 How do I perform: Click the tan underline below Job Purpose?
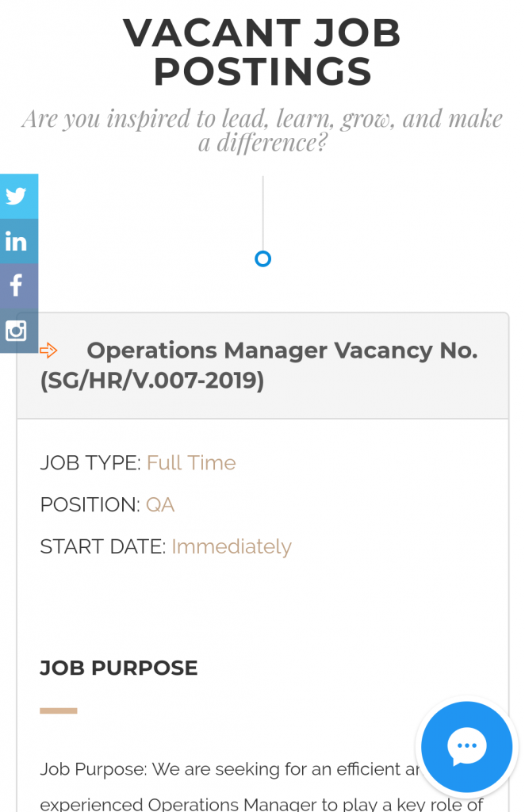point(59,711)
